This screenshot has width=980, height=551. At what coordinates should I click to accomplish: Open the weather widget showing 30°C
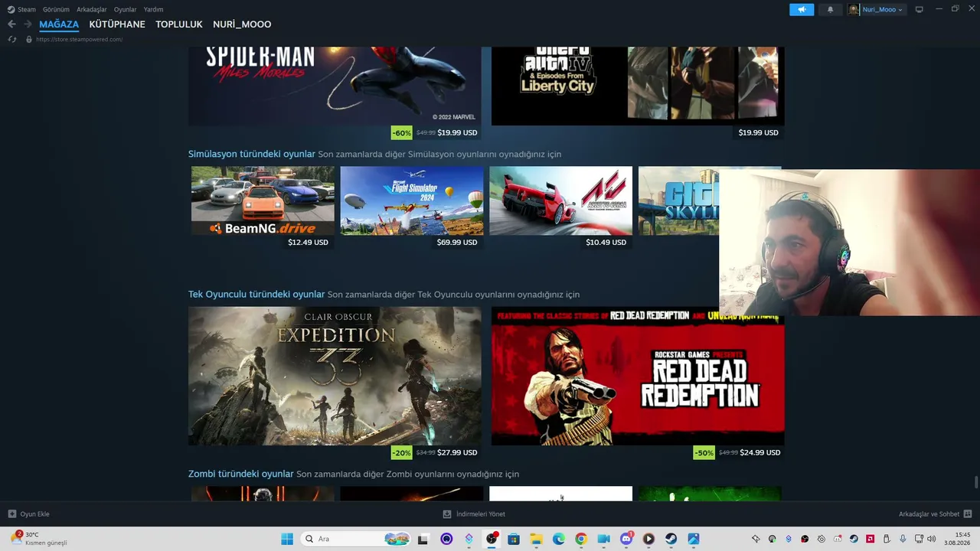[x=38, y=539]
